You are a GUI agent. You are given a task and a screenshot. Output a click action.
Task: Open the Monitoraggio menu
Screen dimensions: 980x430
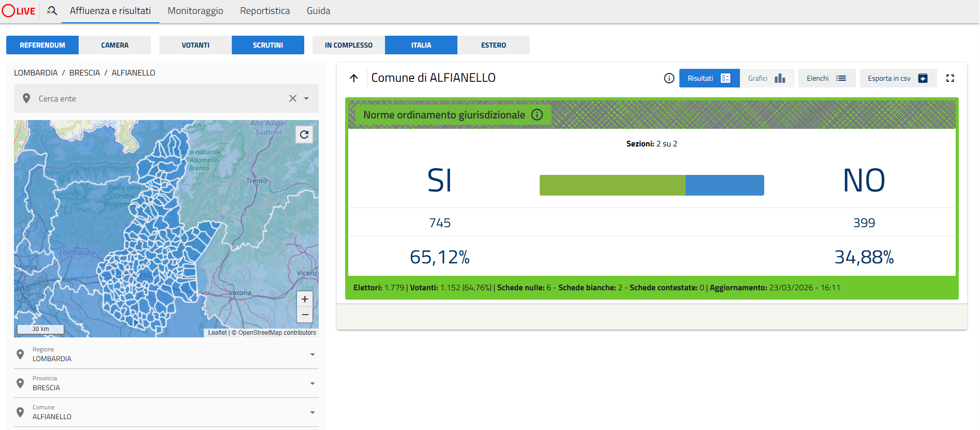(x=195, y=11)
